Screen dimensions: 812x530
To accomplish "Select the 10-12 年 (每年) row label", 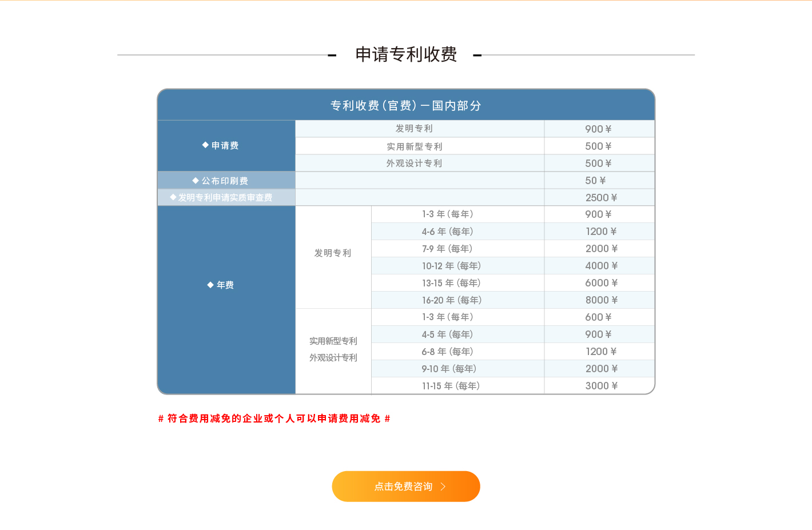I will (x=452, y=266).
